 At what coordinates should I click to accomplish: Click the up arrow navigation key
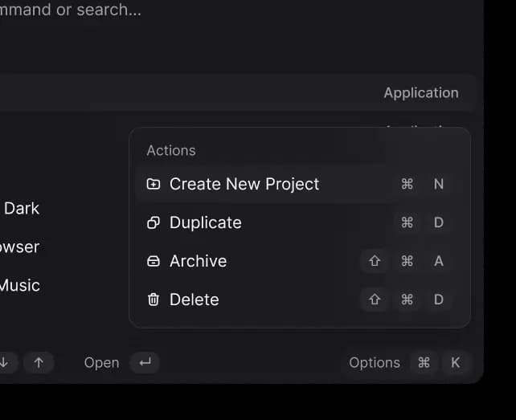(x=39, y=363)
